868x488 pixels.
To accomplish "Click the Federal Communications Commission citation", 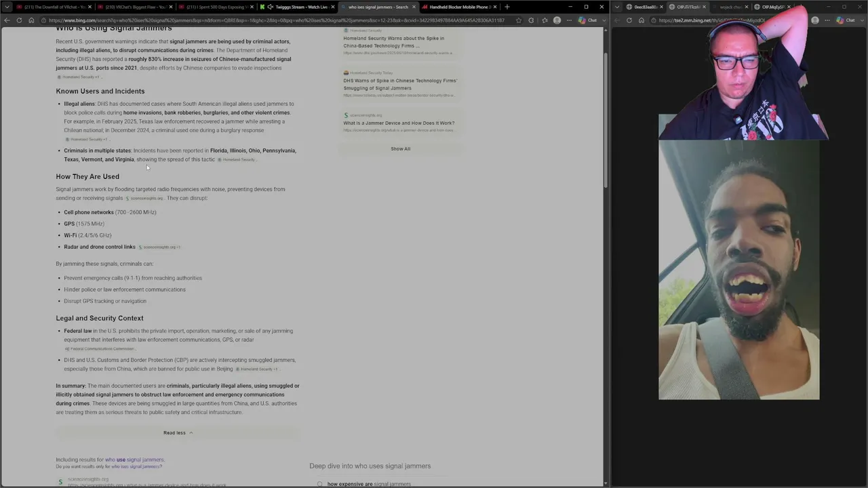I will [100, 348].
